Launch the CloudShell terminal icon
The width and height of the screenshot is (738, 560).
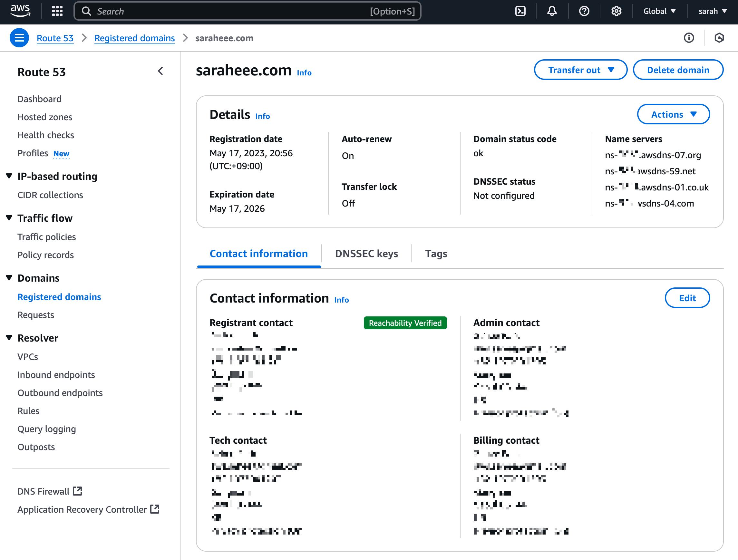520,11
